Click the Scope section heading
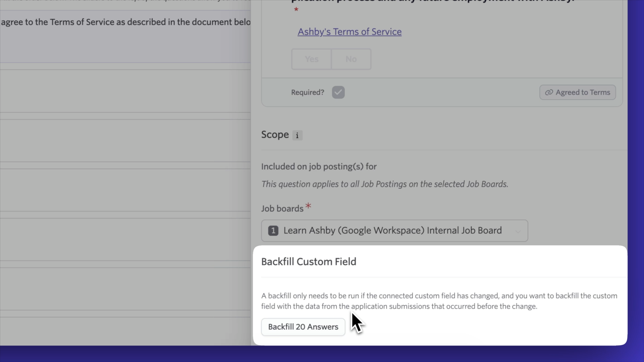The image size is (644, 362). [275, 134]
